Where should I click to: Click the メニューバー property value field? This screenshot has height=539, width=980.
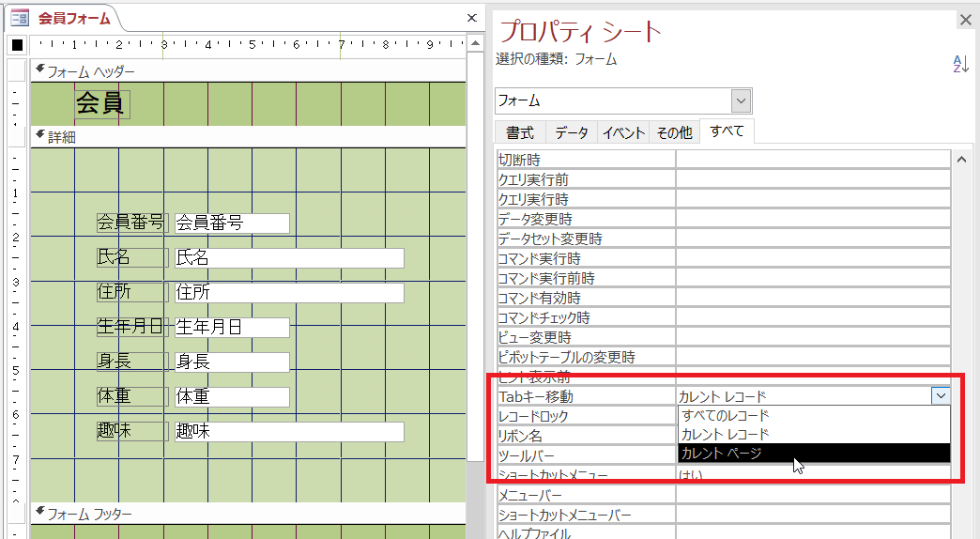tap(813, 495)
